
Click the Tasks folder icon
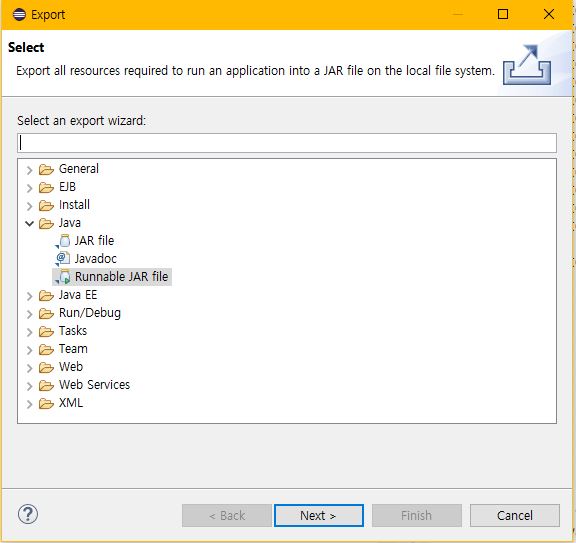[46, 331]
